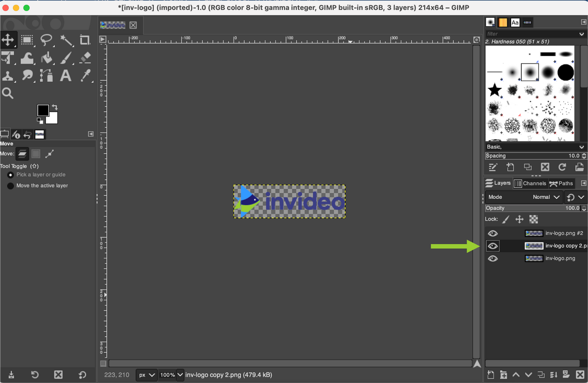The width and height of the screenshot is (588, 383).
Task: Adjust the brush Spacing slider
Action: pos(533,156)
